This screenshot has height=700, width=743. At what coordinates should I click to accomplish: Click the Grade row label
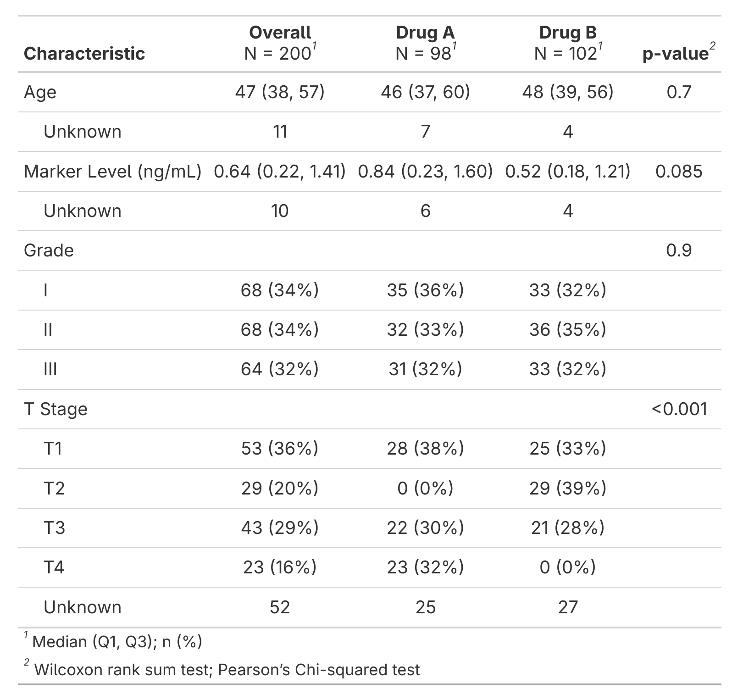point(49,250)
